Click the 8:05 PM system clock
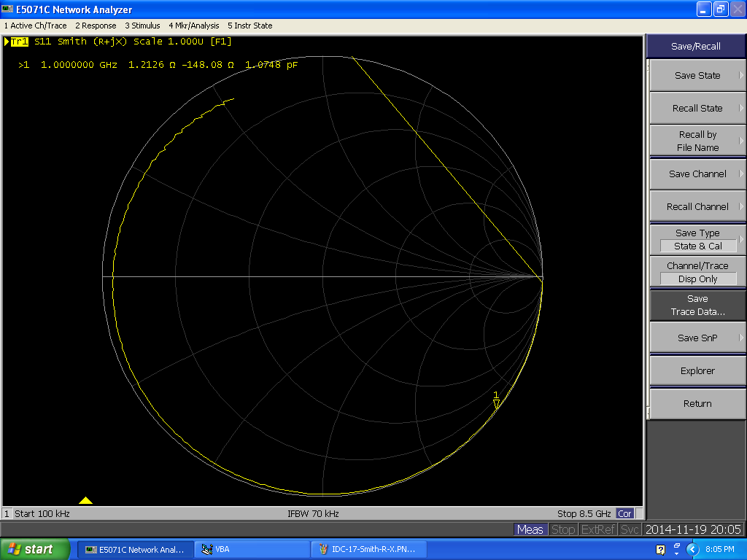The width and height of the screenshot is (747, 560). click(719, 550)
